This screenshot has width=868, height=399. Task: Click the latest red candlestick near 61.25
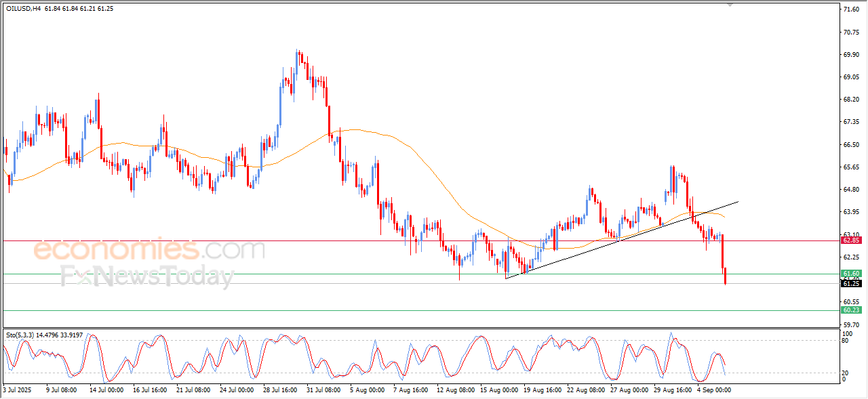tap(725, 276)
